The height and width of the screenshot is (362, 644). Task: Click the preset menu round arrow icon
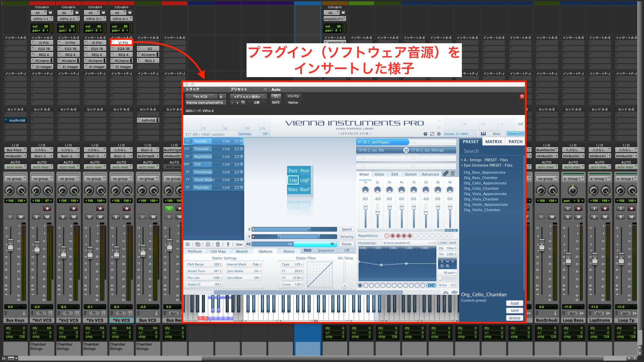265,90
